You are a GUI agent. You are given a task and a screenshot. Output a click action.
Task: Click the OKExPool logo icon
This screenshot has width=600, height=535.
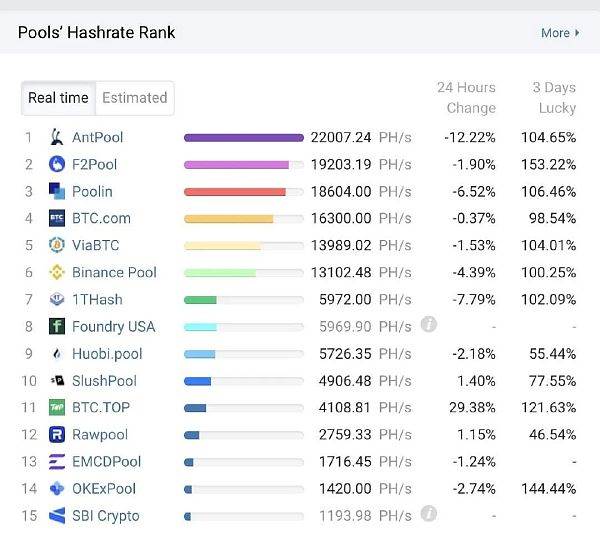tap(57, 489)
